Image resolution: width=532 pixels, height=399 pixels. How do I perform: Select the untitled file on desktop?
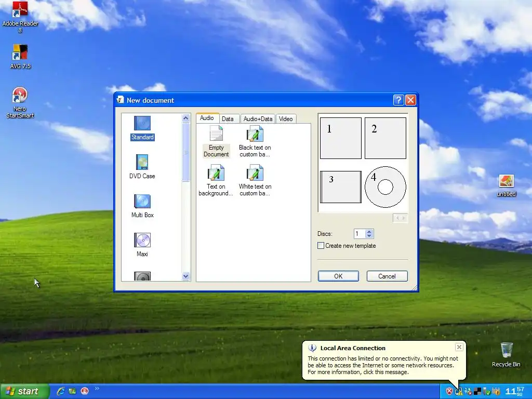(x=506, y=185)
